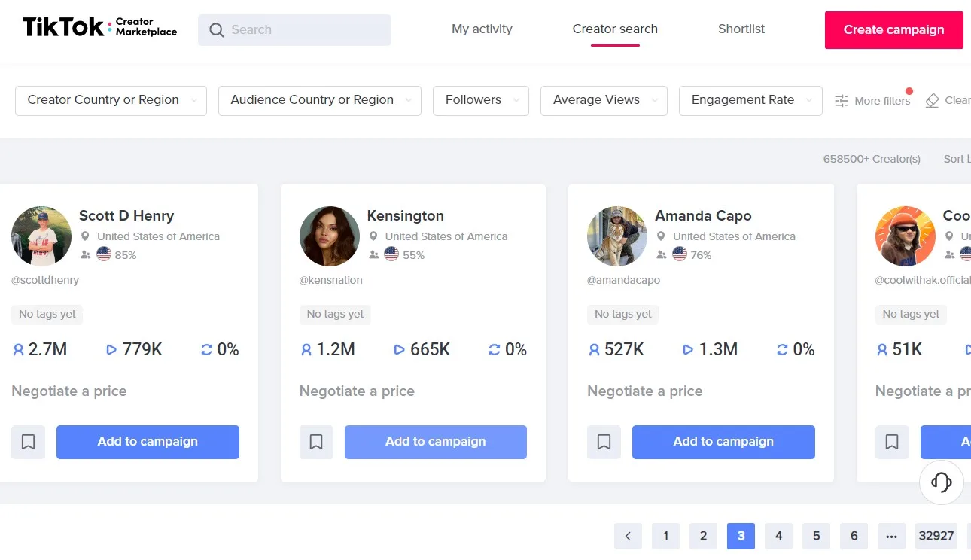Click the TikTok Creator Marketplace logo
This screenshot has width=971, height=560.
coord(99,28)
